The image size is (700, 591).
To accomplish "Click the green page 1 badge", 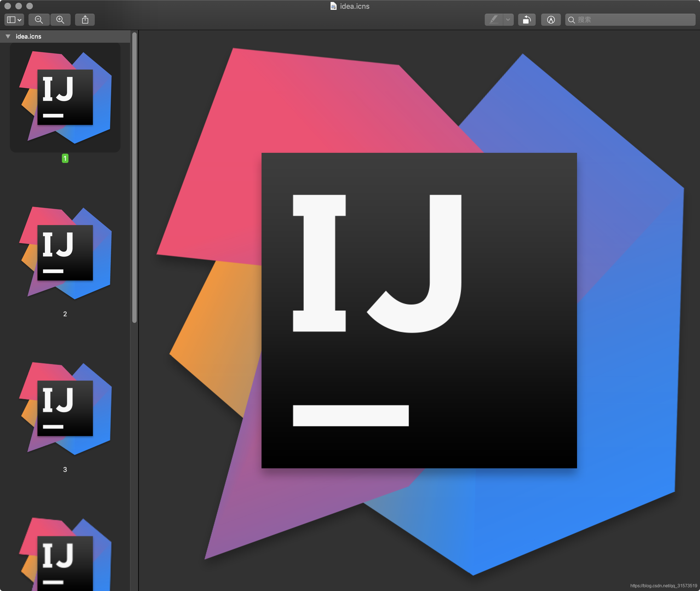I will point(65,158).
